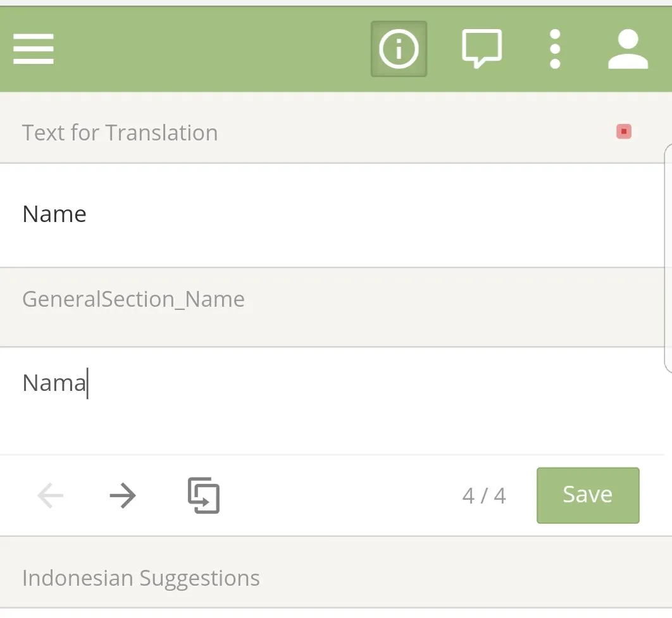This screenshot has width=672, height=618.
Task: Open the comments speech bubble icon
Action: [482, 49]
